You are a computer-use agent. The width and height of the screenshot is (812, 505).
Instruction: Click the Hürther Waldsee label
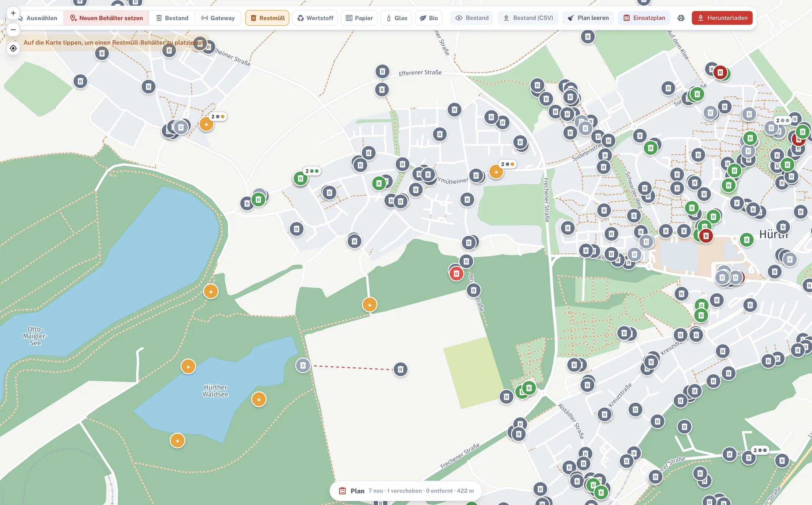(x=216, y=391)
